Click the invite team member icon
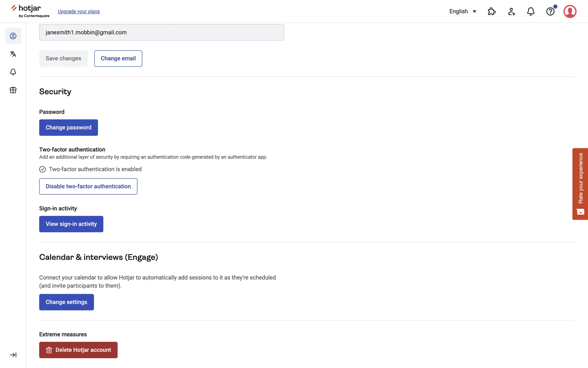The height and width of the screenshot is (368, 588). tap(511, 11)
